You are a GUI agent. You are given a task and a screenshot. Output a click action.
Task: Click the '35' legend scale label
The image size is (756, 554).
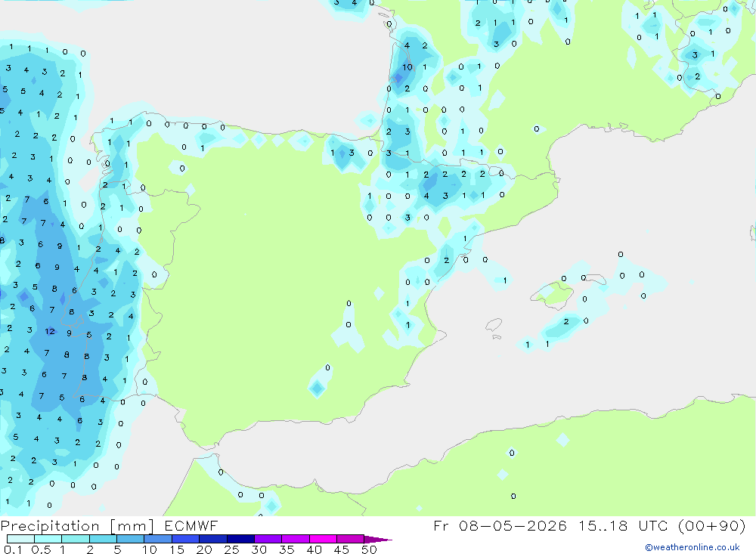coord(287,549)
